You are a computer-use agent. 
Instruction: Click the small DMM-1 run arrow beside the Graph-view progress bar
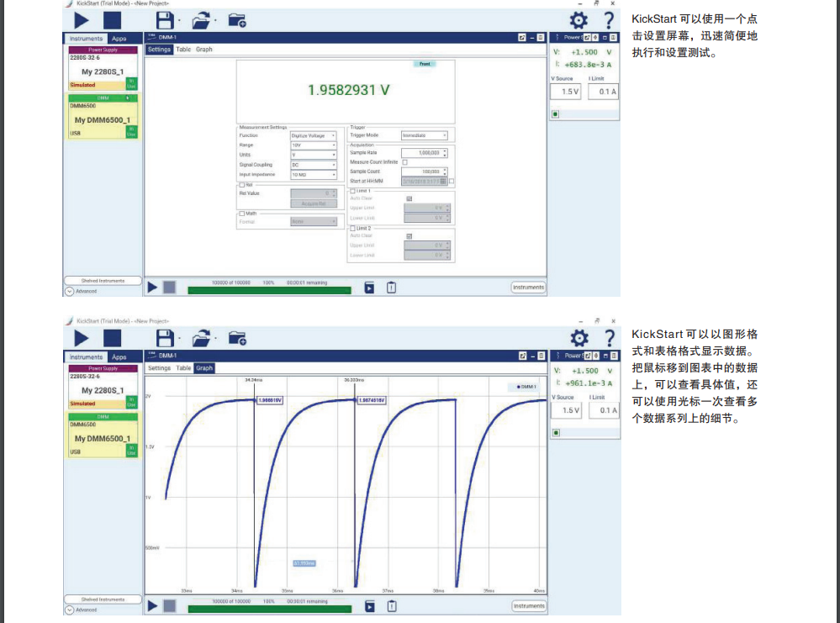pyautogui.click(x=153, y=606)
